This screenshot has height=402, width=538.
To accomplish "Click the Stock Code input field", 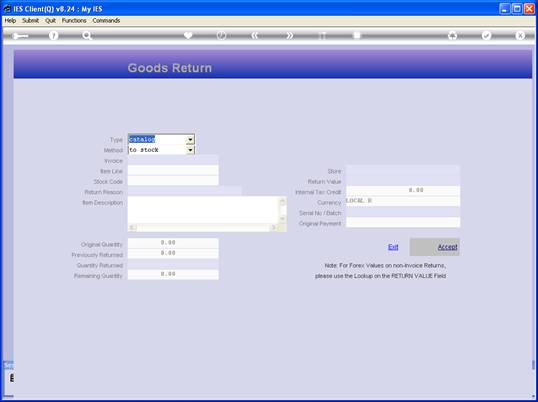I will pyautogui.click(x=173, y=181).
